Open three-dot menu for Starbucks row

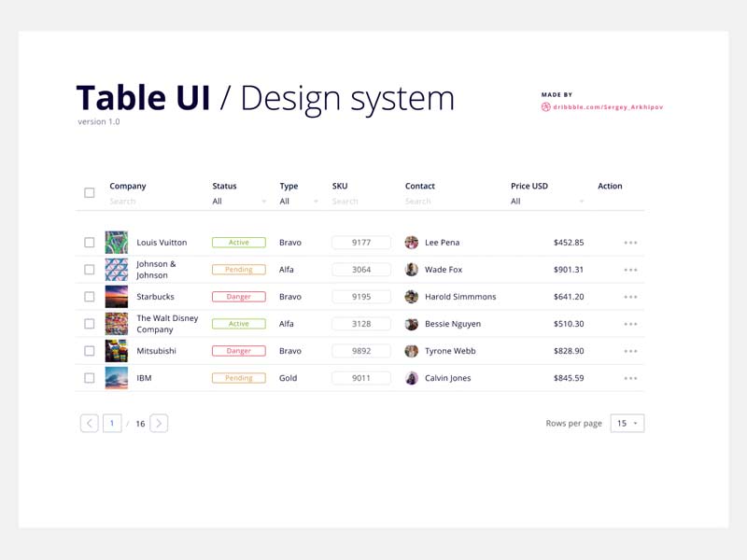click(630, 297)
